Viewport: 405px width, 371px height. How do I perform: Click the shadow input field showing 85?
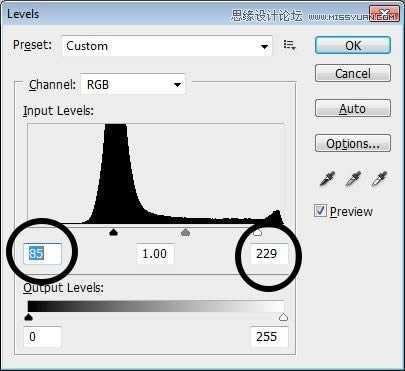coord(42,254)
